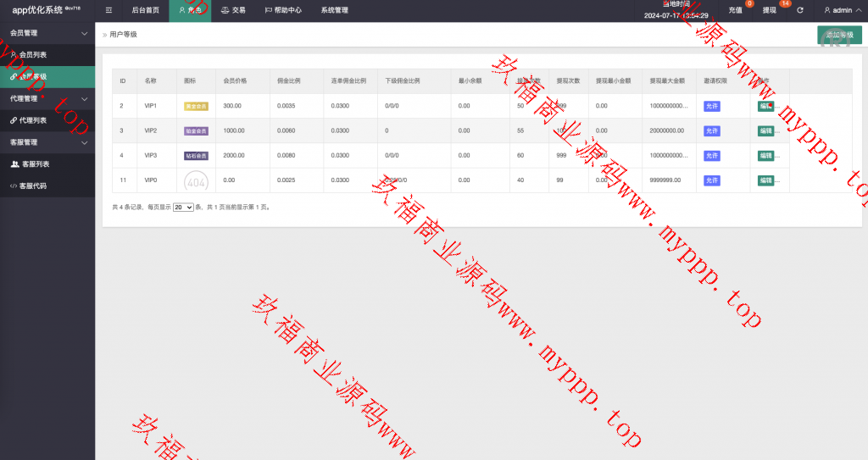This screenshot has height=460, width=868.
Task: Toggle 允许 invite permission for VIP1
Action: coord(711,106)
